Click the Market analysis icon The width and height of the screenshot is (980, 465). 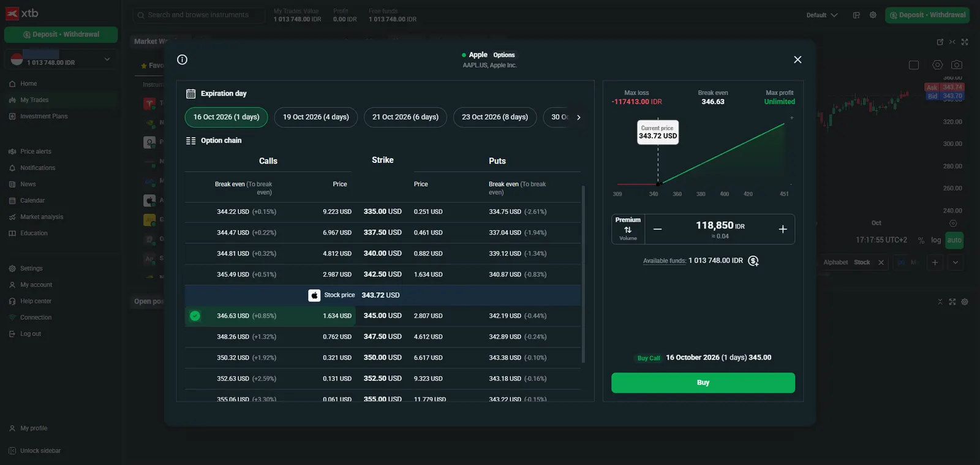point(12,217)
